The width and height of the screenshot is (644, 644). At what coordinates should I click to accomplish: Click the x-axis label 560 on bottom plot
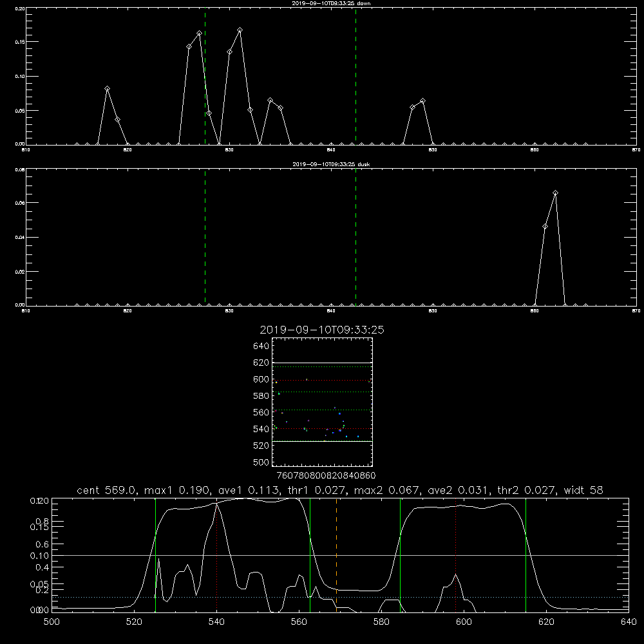pyautogui.click(x=299, y=622)
